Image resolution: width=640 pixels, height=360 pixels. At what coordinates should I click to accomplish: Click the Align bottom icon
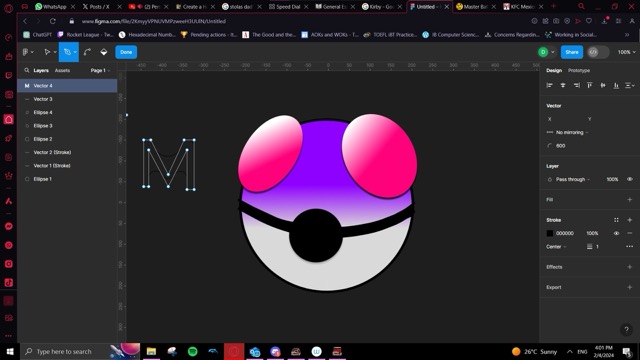coord(616,85)
